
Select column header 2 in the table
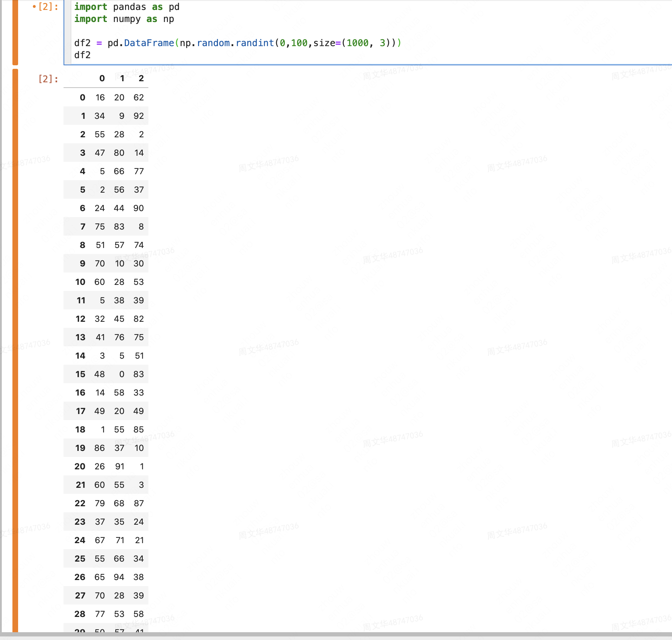[x=141, y=78]
